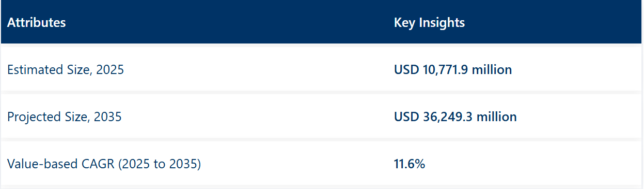Click the year '2035' after Projected Size

pyautogui.click(x=108, y=117)
